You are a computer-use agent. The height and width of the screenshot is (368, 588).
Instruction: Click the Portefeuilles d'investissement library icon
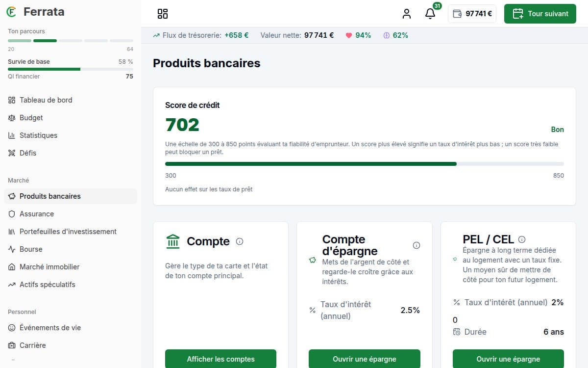[12, 232]
